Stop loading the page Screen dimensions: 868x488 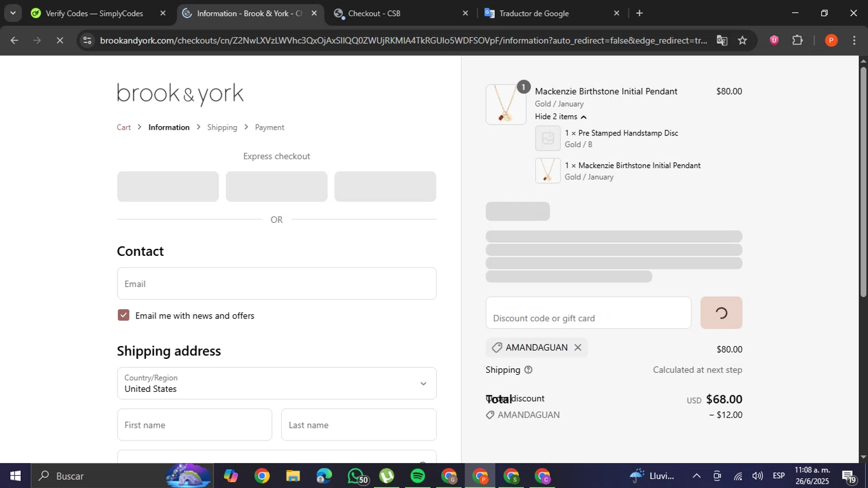60,41
